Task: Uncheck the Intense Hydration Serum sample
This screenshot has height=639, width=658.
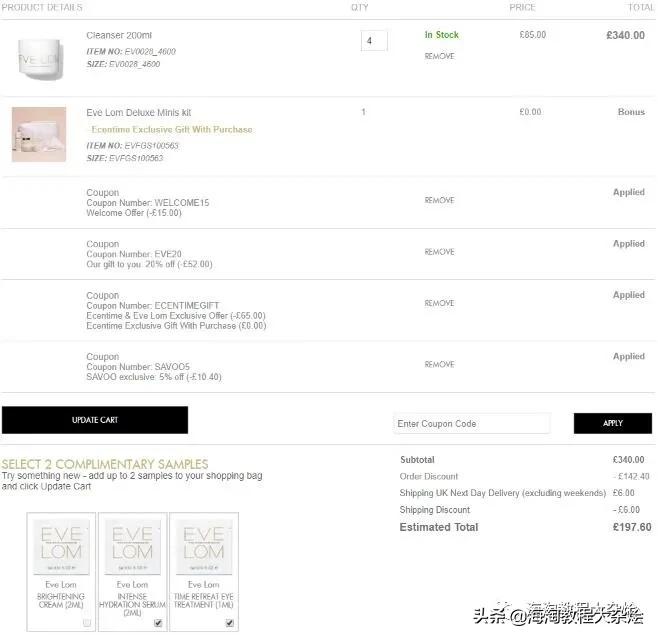Action: pos(158,623)
